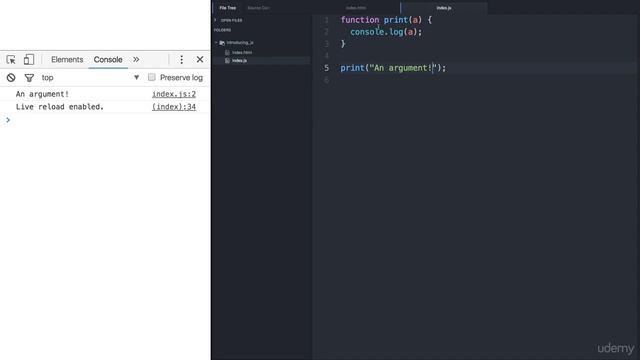The width and height of the screenshot is (640, 360).
Task: Switch to the Console tab
Action: pos(108,60)
